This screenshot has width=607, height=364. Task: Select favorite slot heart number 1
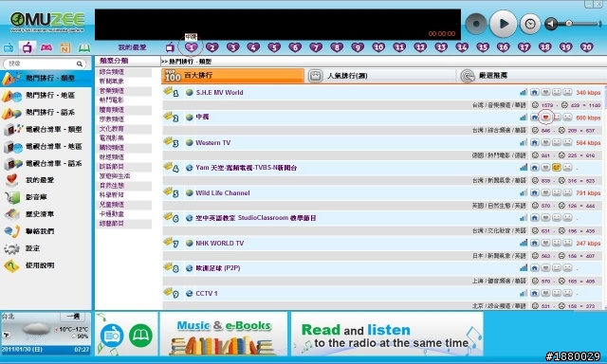[x=191, y=47]
